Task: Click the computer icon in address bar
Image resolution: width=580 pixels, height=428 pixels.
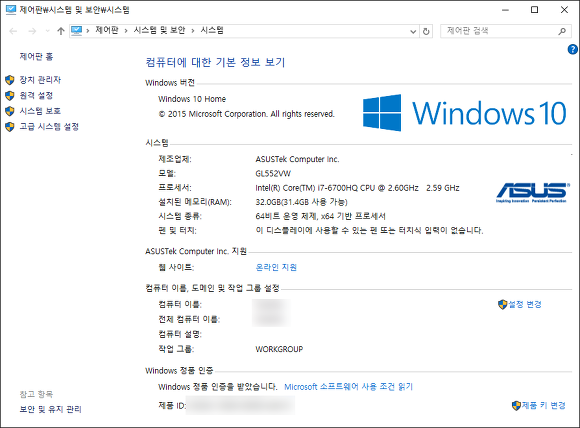Action: pos(77,31)
